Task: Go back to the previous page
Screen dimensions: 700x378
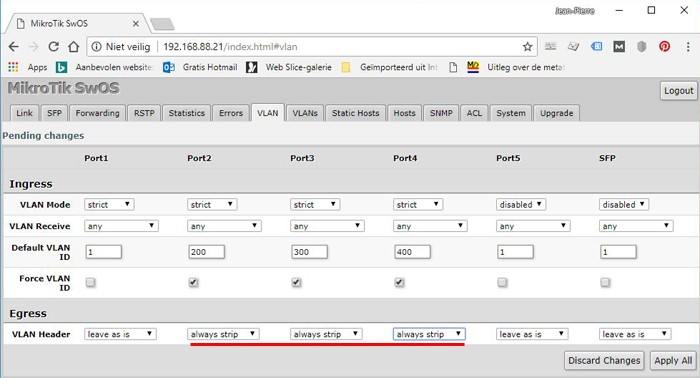Action: [x=13, y=46]
